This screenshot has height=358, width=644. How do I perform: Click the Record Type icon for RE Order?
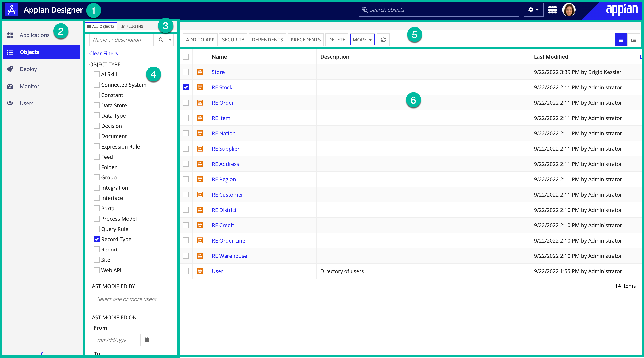coord(200,102)
